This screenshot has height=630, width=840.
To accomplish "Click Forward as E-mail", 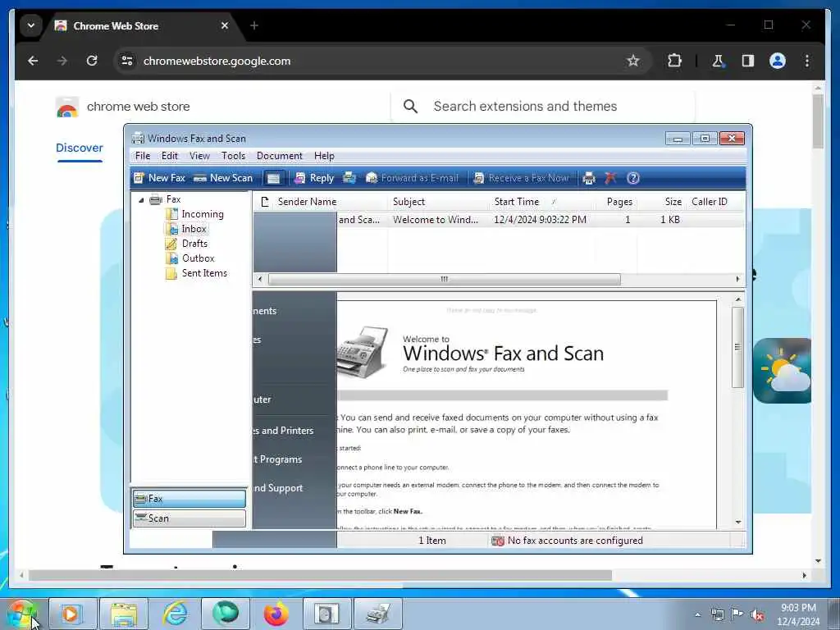I will click(x=412, y=178).
